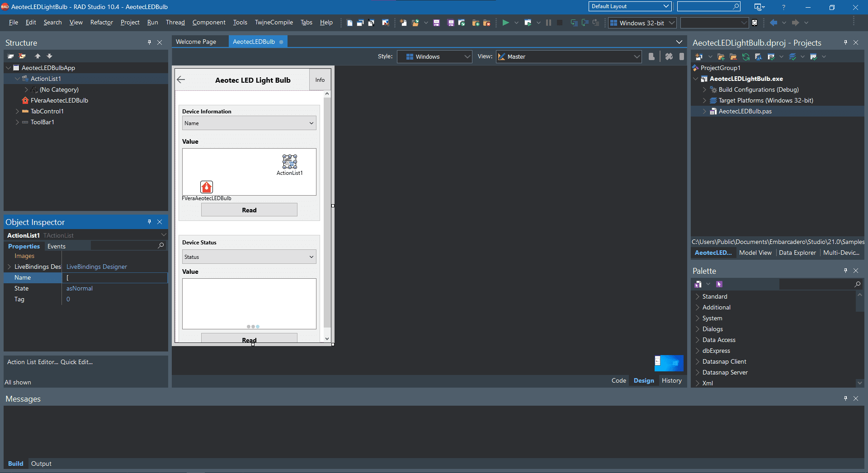This screenshot has height=473, width=868.
Task: Run the project with the green play button
Action: pyautogui.click(x=505, y=23)
